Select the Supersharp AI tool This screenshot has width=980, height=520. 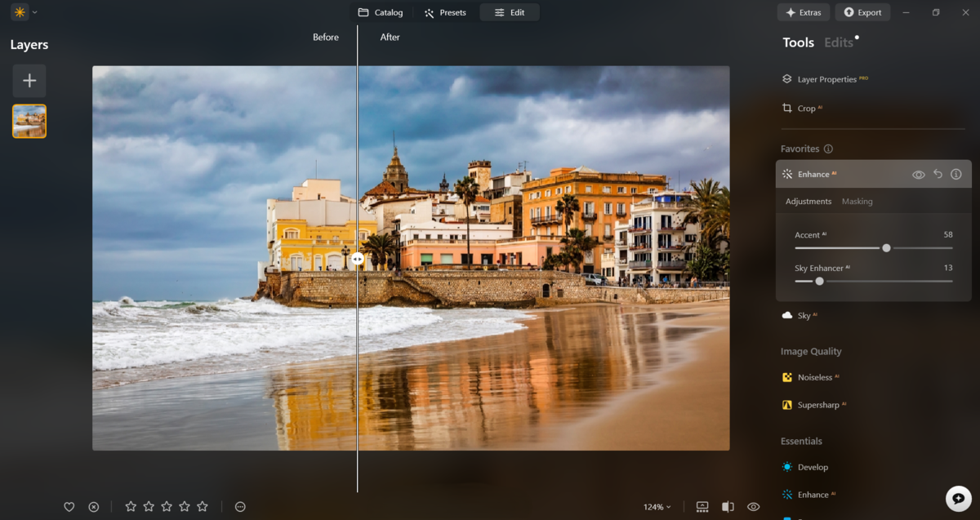(818, 404)
